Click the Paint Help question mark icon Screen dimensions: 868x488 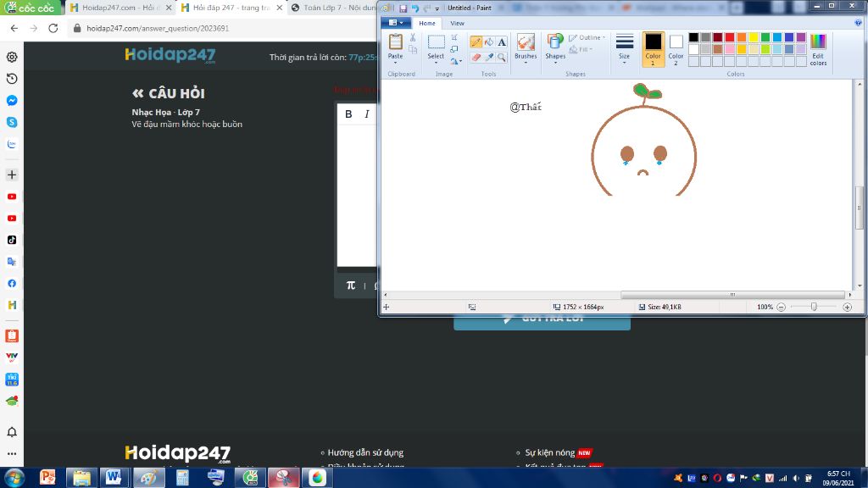(858, 23)
